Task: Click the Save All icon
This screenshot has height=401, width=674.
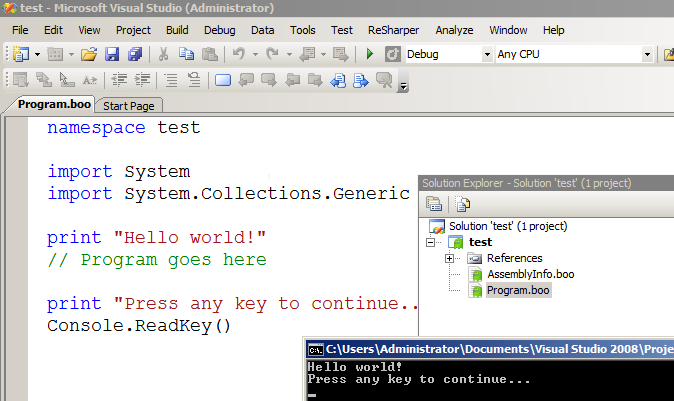Action: pyautogui.click(x=135, y=54)
